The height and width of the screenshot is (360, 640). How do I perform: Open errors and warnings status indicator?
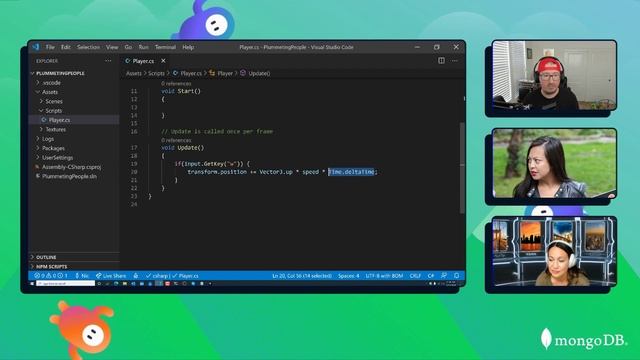51,276
